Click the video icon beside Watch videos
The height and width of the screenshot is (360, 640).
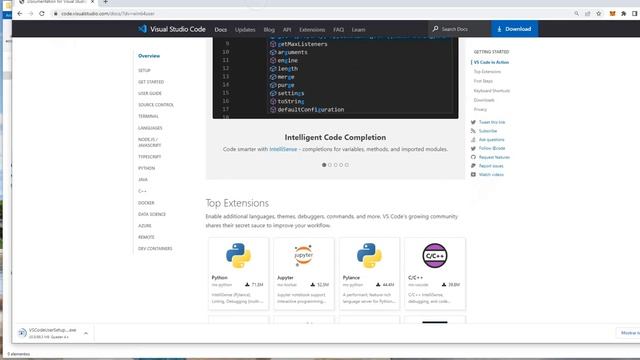coord(473,175)
